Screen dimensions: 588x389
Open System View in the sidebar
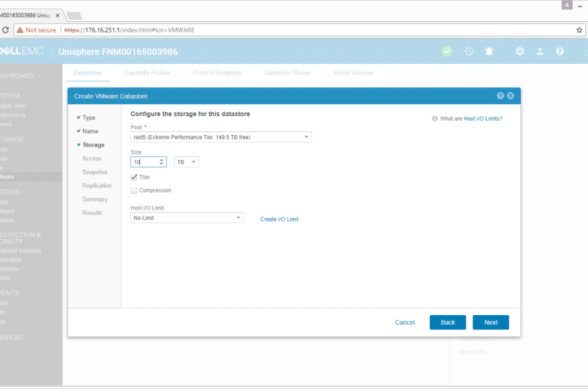coord(13,106)
